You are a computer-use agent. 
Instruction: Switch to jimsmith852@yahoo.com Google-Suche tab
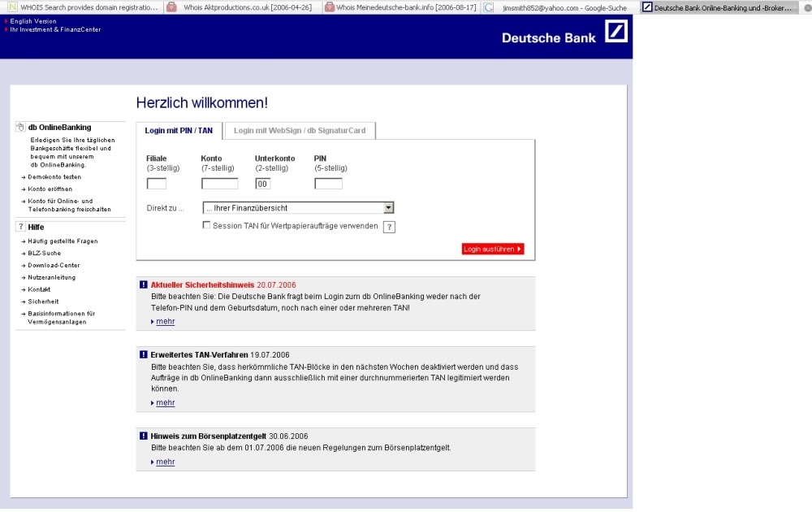click(x=559, y=7)
